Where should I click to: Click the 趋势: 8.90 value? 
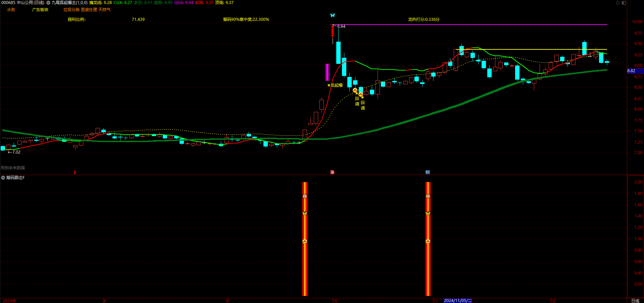point(163,3)
